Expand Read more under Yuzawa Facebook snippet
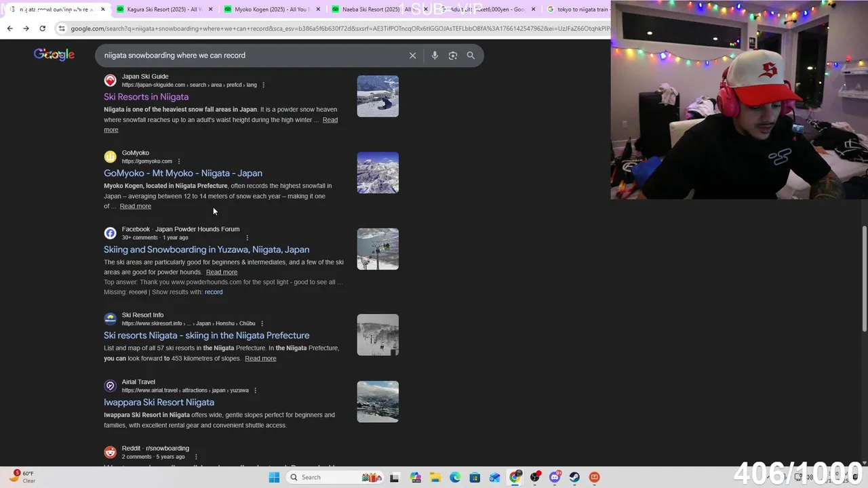Viewport: 868px width, 488px height. pyautogui.click(x=222, y=272)
